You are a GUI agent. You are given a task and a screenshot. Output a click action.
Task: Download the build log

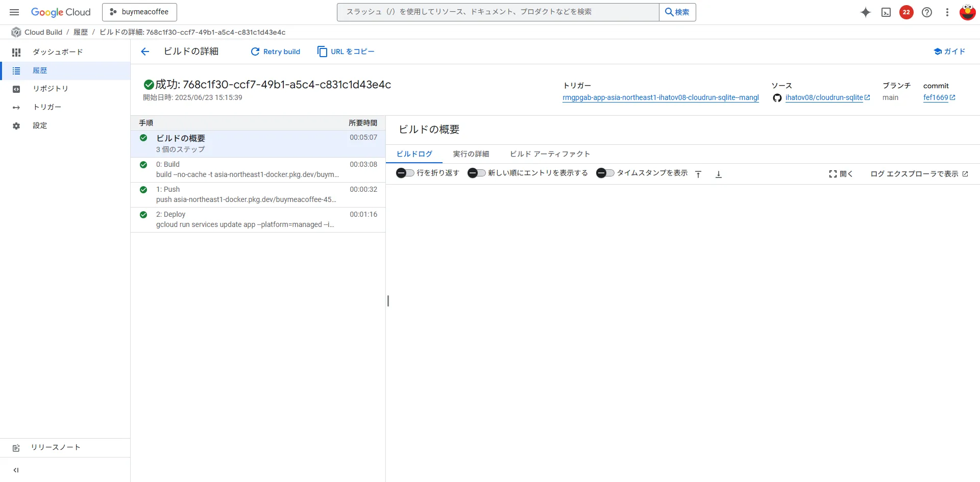[718, 174]
